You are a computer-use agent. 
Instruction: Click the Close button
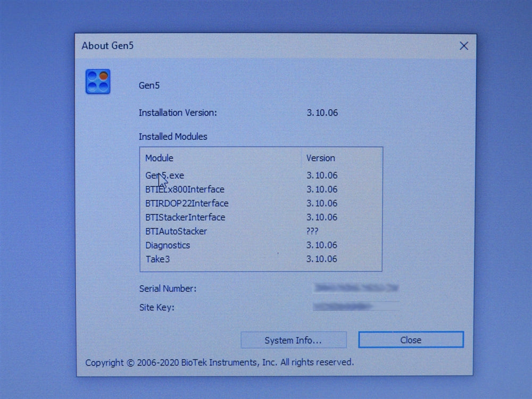click(411, 339)
